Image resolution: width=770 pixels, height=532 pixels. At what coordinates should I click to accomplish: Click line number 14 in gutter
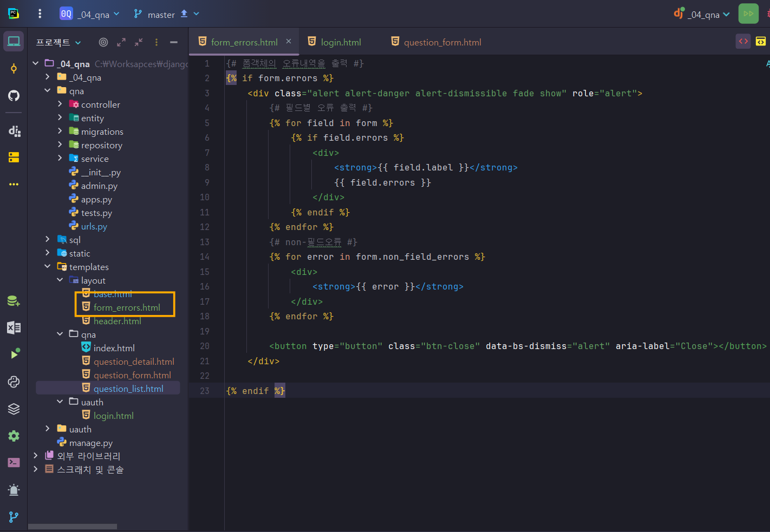pos(205,257)
